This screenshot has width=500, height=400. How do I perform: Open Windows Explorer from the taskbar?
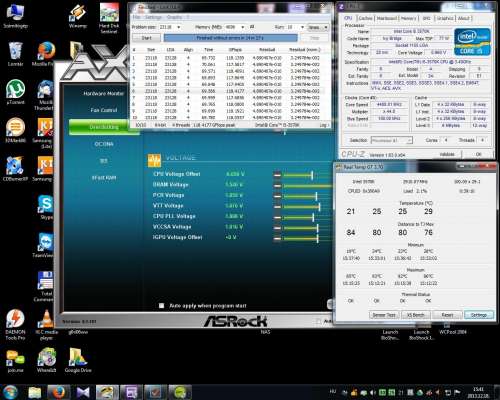tap(34, 392)
